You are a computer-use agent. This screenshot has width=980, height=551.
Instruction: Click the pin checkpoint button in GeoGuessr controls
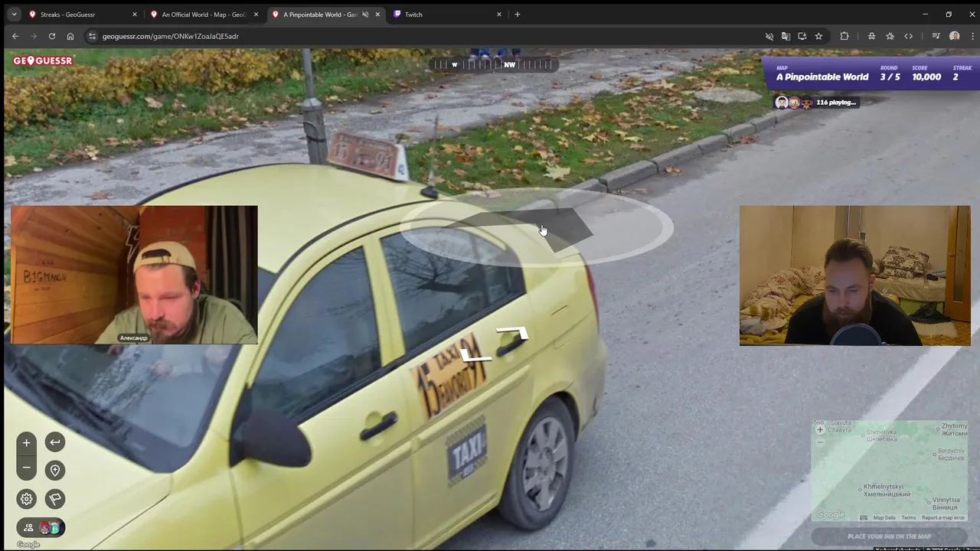click(55, 471)
